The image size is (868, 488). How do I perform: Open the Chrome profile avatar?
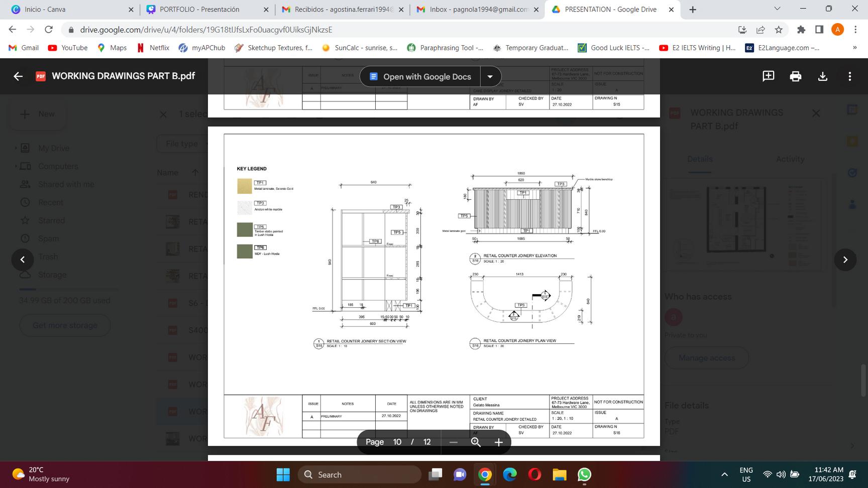(x=837, y=30)
